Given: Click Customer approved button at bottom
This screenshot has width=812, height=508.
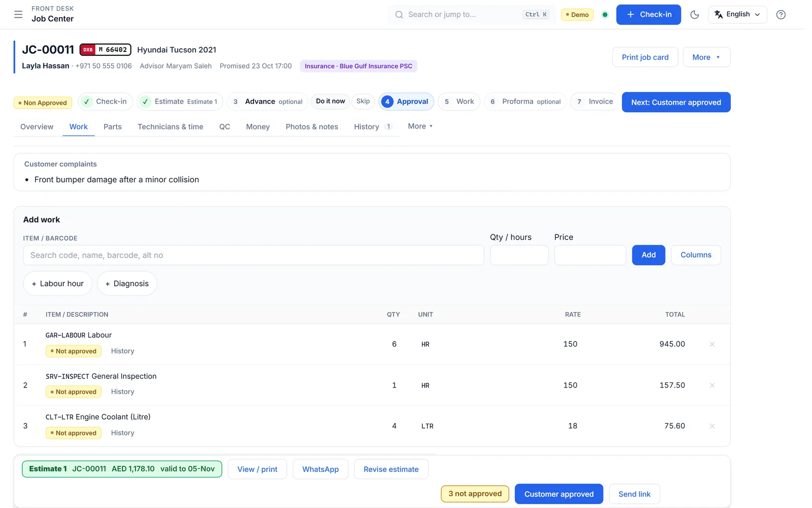Looking at the screenshot, I should [x=559, y=494].
